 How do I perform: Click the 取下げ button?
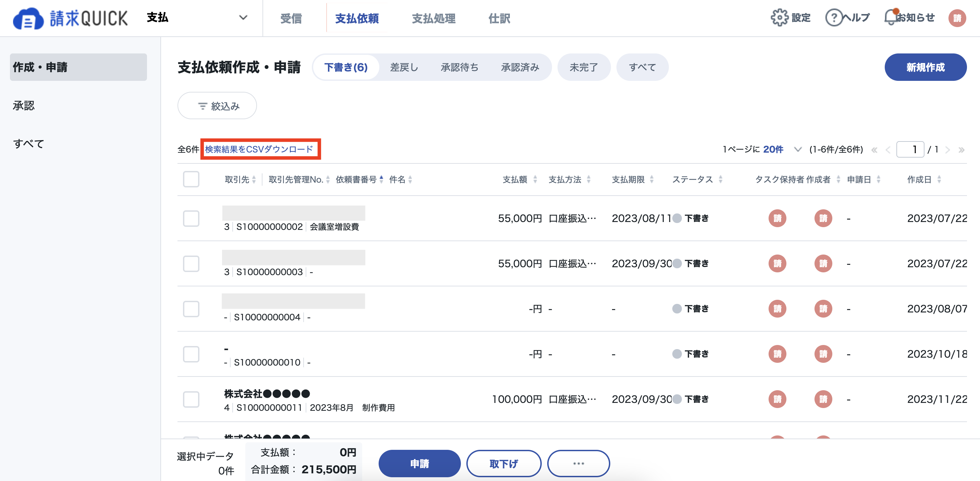pos(504,464)
